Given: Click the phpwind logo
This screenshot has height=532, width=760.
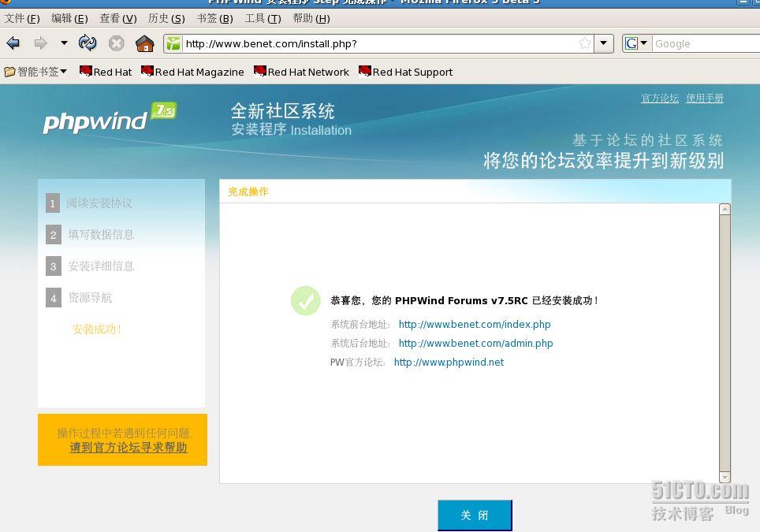Looking at the screenshot, I should (110, 117).
